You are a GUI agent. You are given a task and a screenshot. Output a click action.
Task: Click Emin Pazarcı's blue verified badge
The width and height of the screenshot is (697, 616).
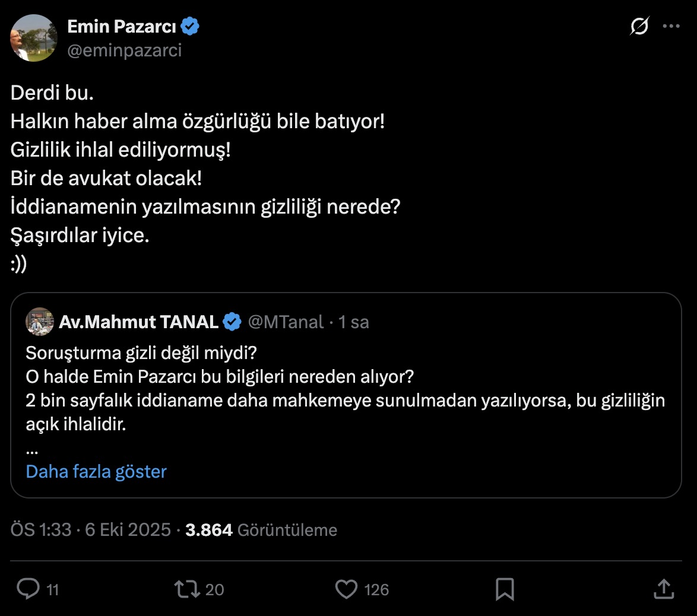[x=191, y=27]
